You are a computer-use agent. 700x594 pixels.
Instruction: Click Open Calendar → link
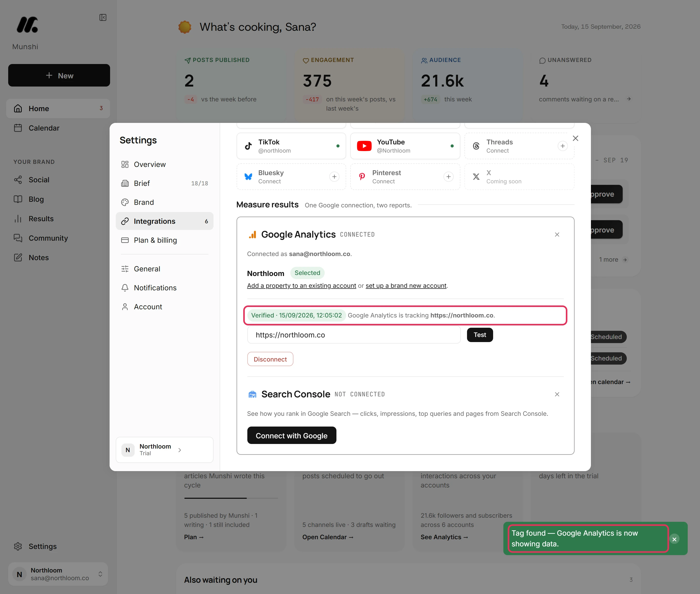click(x=328, y=537)
